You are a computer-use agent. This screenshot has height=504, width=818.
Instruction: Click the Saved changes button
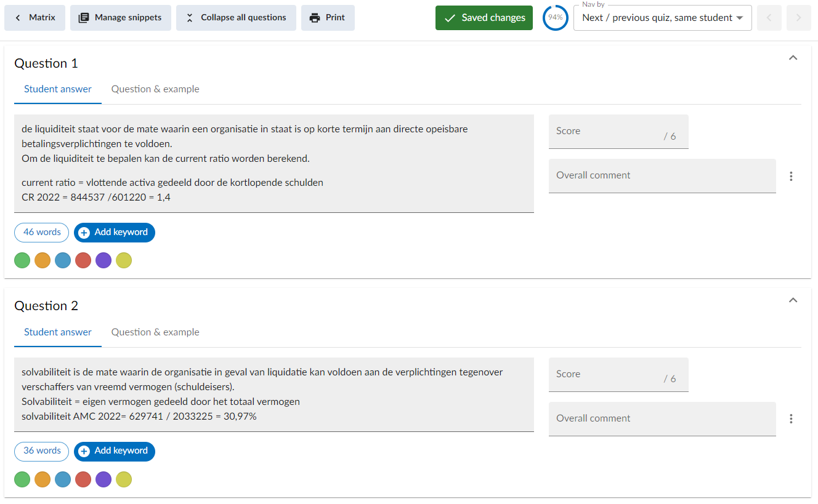[484, 18]
